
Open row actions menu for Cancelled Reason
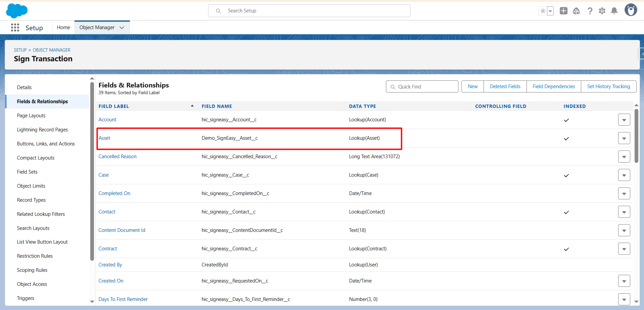coord(624,157)
